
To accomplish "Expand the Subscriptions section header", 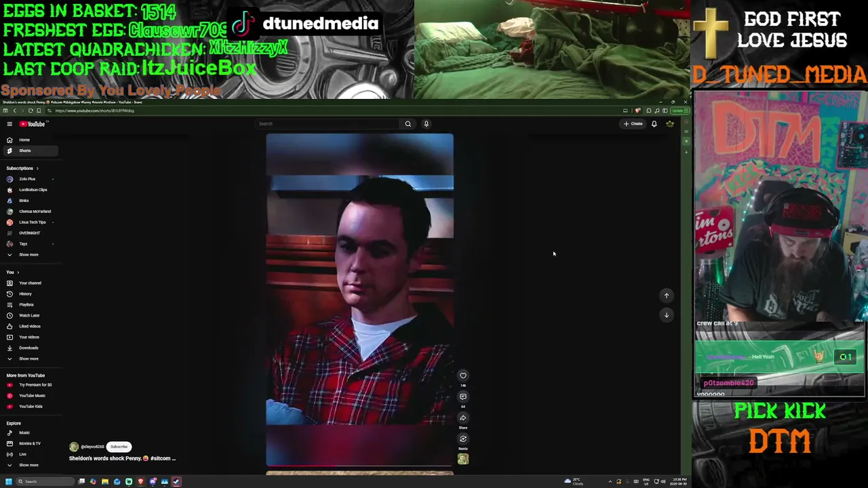I will pos(22,168).
